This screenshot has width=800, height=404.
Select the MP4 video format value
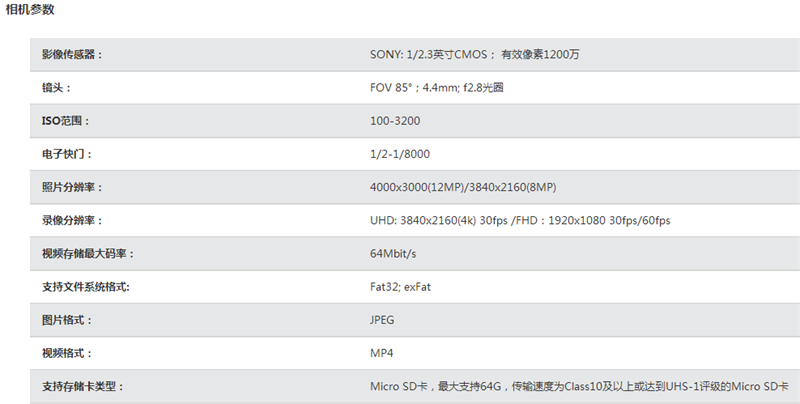(x=381, y=353)
